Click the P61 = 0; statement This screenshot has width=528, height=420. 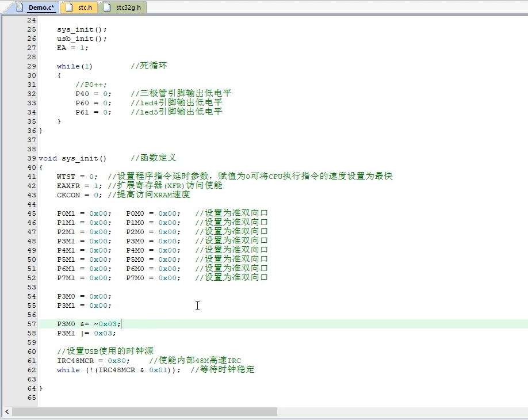tap(93, 112)
